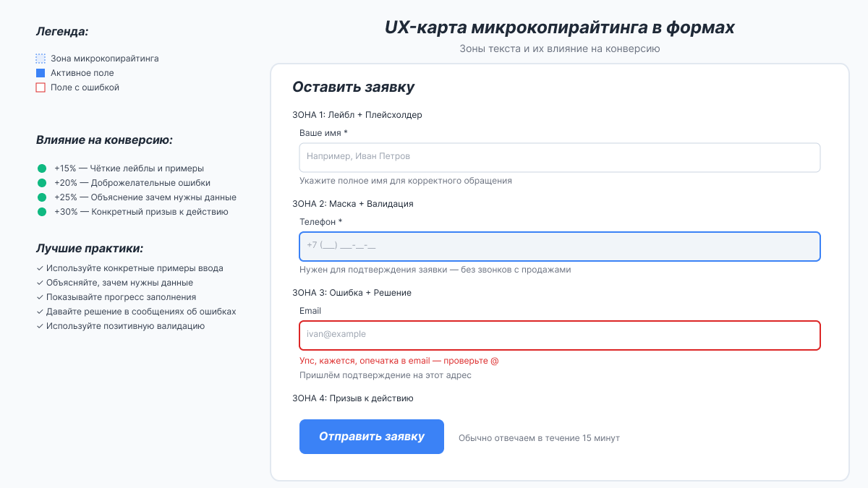
Task: Click the green dot next to +15%
Action: pos(41,168)
